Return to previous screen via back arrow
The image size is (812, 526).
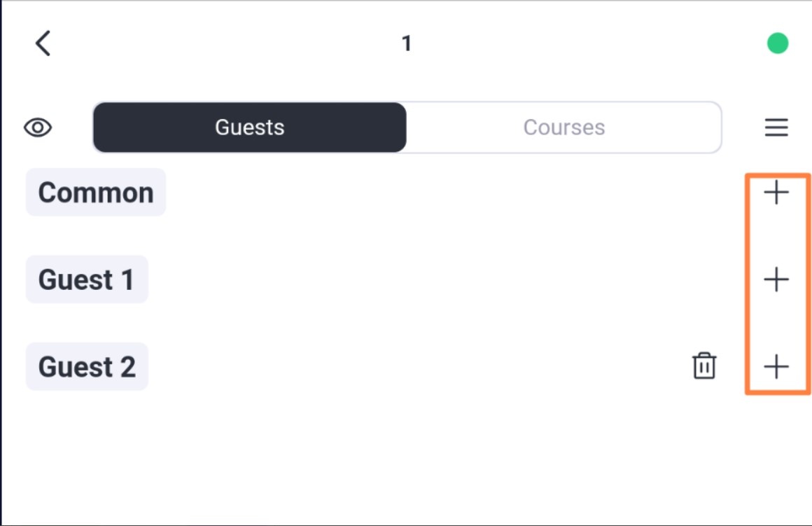[x=43, y=43]
